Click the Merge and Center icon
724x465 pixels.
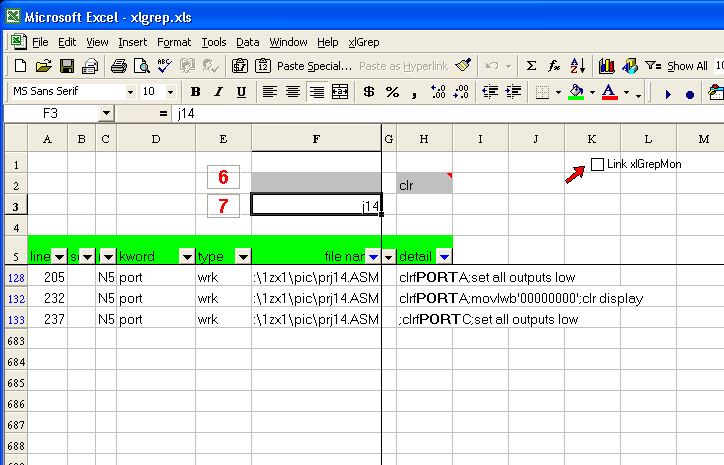pyautogui.click(x=340, y=92)
